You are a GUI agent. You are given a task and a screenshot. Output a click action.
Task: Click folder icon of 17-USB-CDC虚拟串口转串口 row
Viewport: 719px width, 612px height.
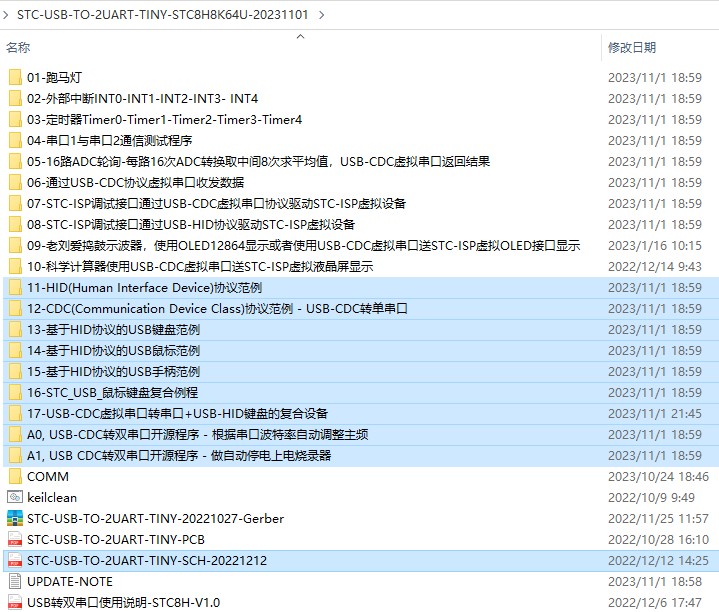[x=15, y=414]
